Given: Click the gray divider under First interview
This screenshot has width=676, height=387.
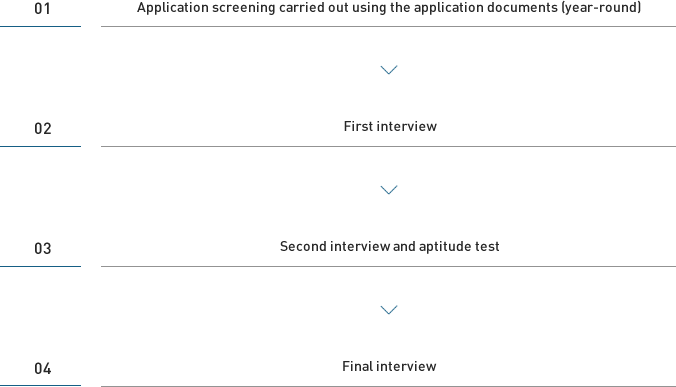Looking at the screenshot, I should [x=388, y=146].
